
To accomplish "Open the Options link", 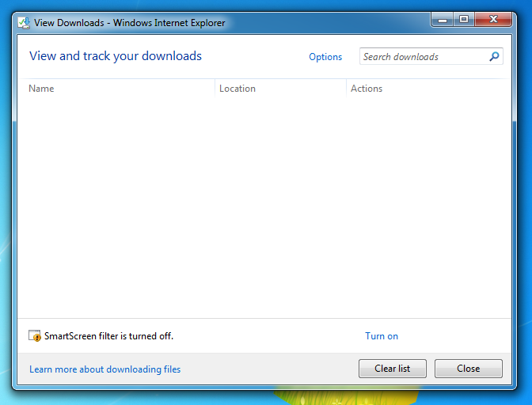I will (325, 57).
